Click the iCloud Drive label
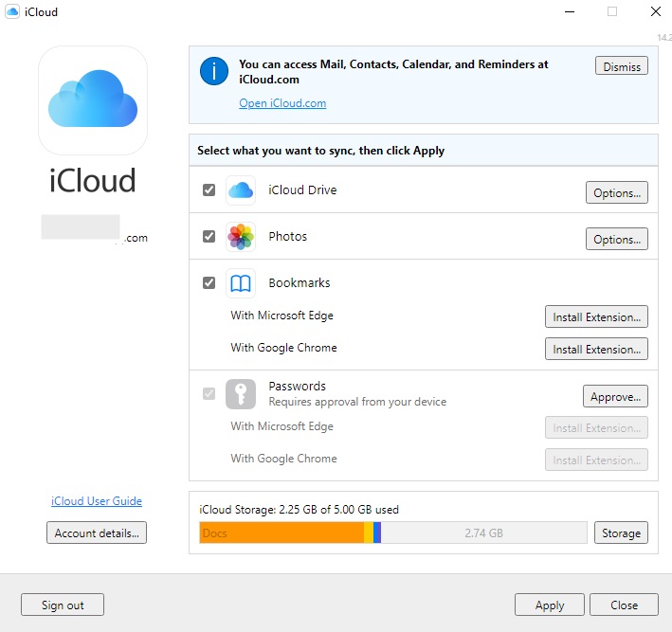 (x=302, y=190)
